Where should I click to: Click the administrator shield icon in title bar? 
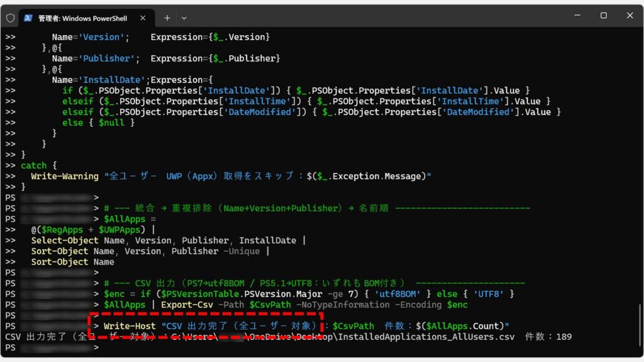point(10,18)
